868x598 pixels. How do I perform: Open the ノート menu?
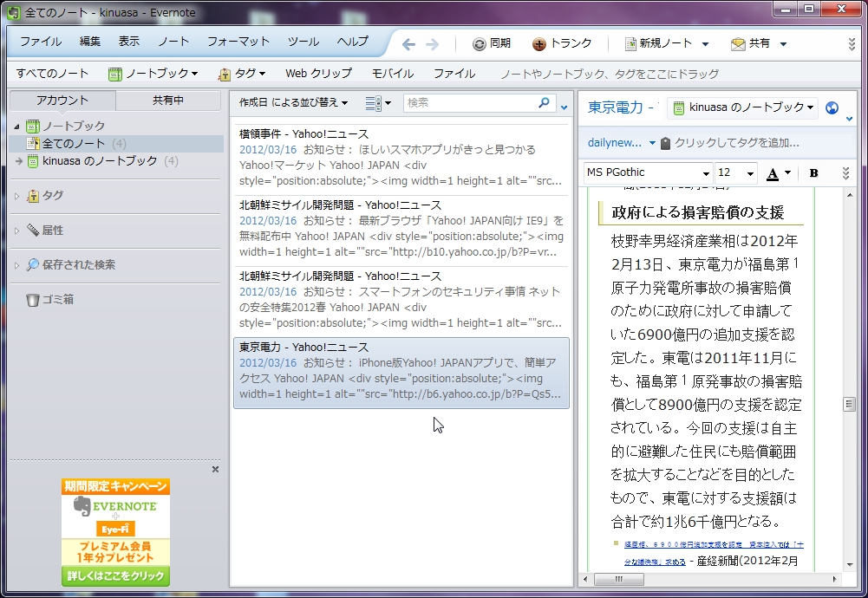[x=173, y=42]
